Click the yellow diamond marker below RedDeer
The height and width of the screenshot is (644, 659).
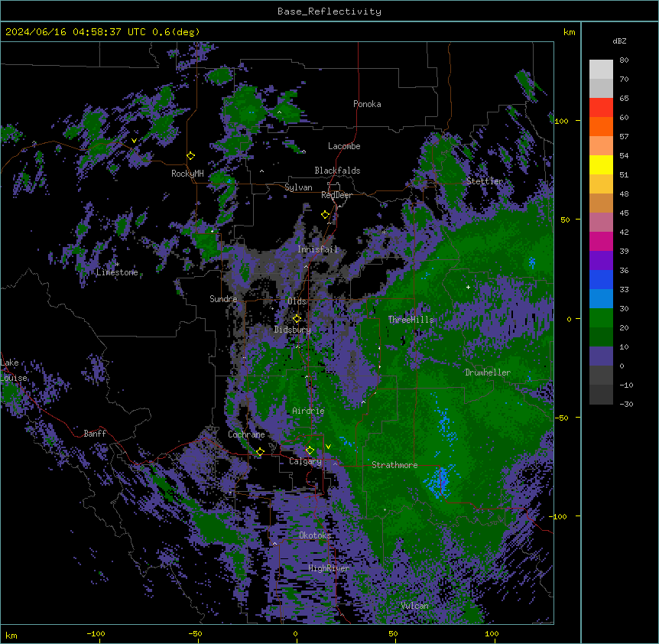pyautogui.click(x=326, y=215)
